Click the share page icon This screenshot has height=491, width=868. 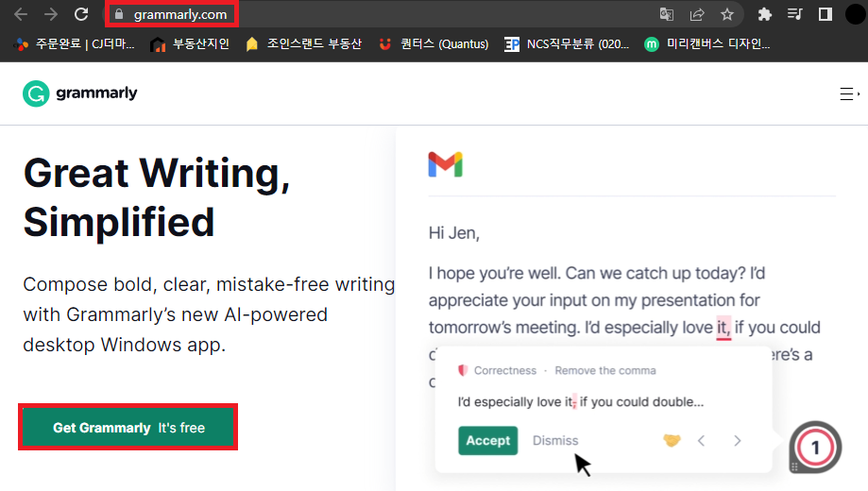click(697, 14)
